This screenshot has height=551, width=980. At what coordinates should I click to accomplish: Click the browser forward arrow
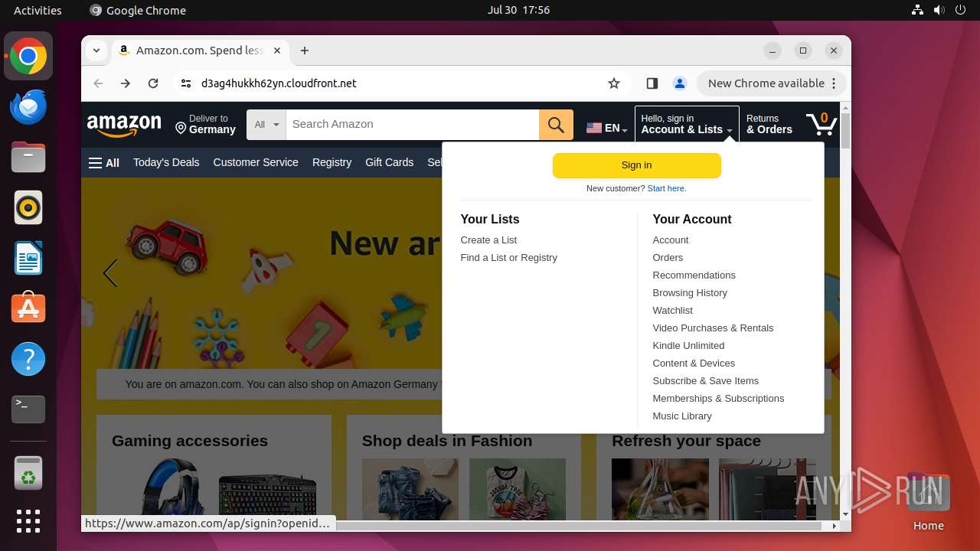click(x=126, y=83)
